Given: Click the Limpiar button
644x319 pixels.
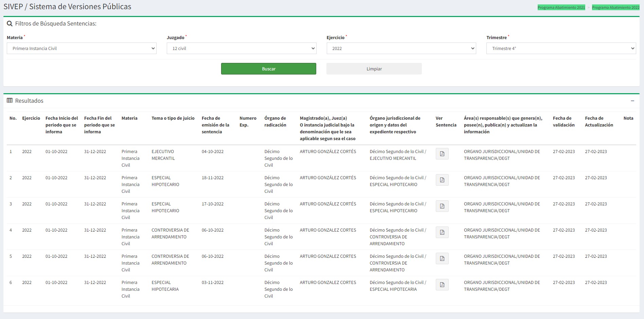Looking at the screenshot, I should pyautogui.click(x=374, y=69).
